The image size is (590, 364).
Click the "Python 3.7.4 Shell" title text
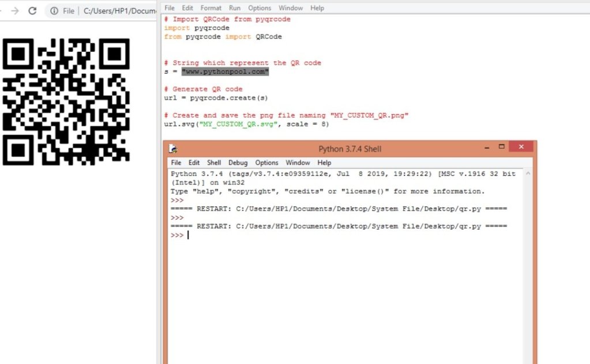coord(350,149)
